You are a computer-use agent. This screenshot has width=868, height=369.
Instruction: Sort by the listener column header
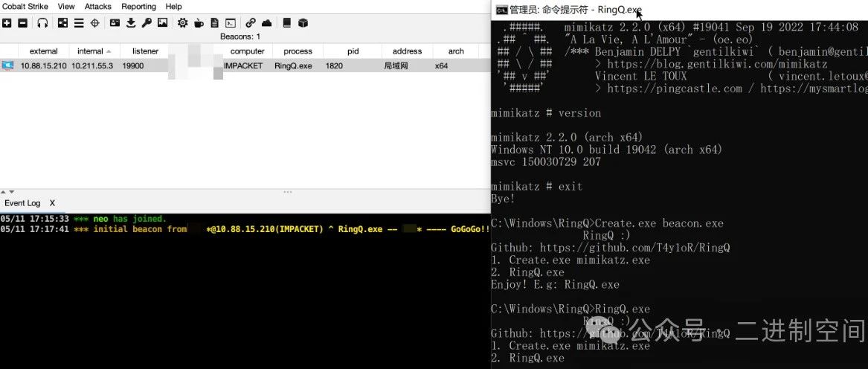click(x=146, y=51)
